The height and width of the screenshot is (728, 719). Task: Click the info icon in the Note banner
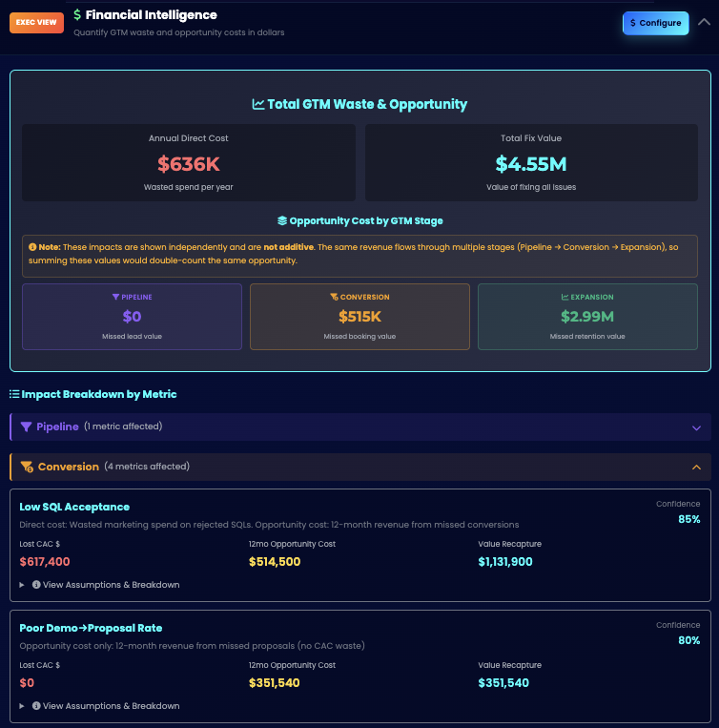tap(32, 247)
